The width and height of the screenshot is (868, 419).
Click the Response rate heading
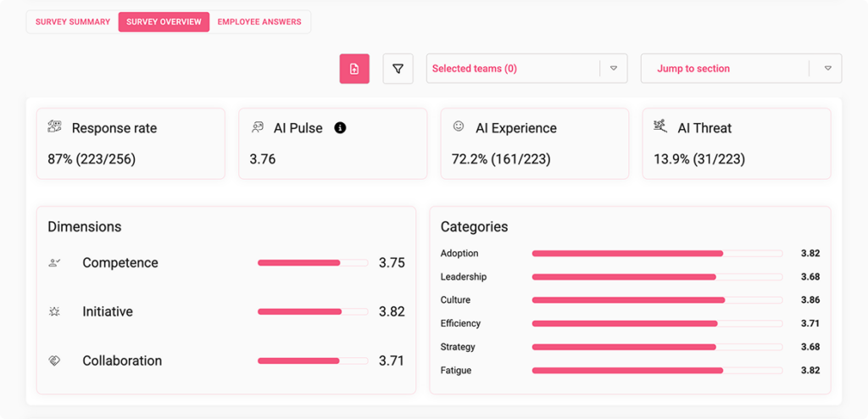(x=114, y=128)
